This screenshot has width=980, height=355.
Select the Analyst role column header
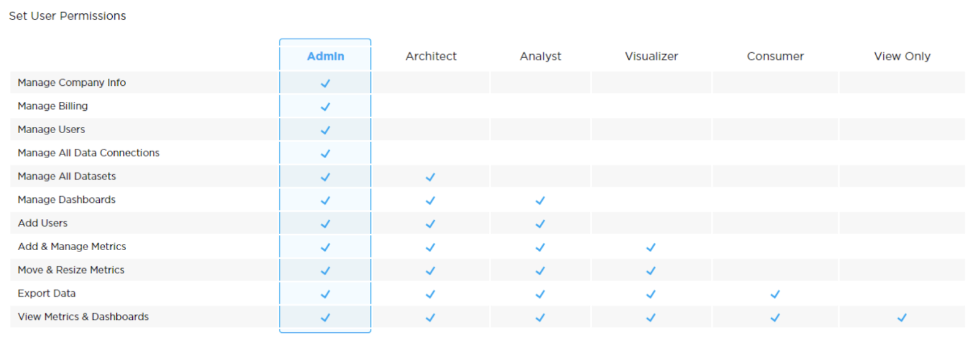point(540,56)
